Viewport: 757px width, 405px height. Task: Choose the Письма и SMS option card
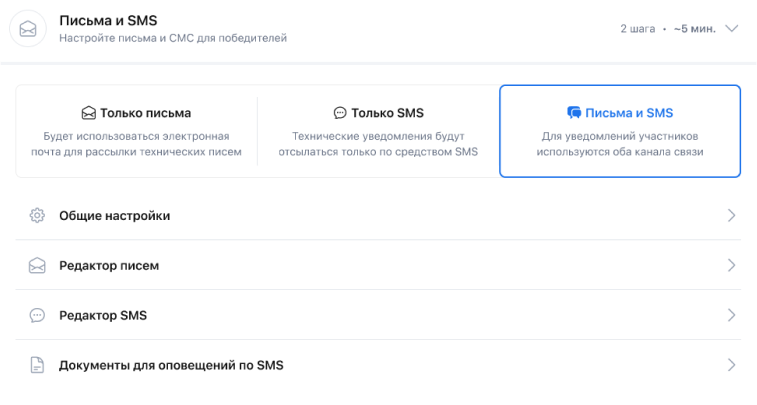620,131
